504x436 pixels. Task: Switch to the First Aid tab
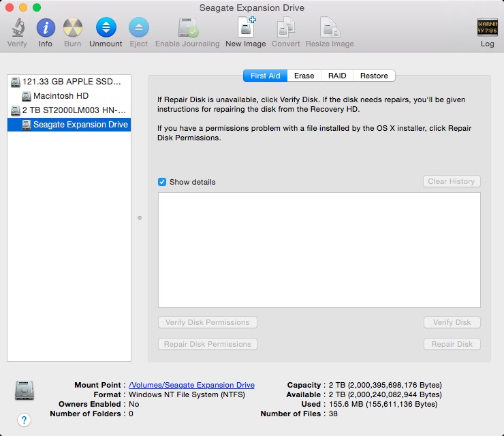tap(265, 76)
